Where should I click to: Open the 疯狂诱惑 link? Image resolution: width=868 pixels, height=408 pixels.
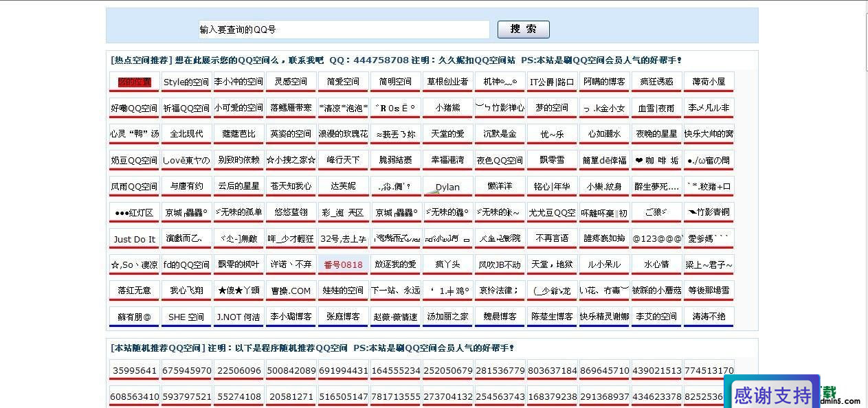click(x=656, y=82)
